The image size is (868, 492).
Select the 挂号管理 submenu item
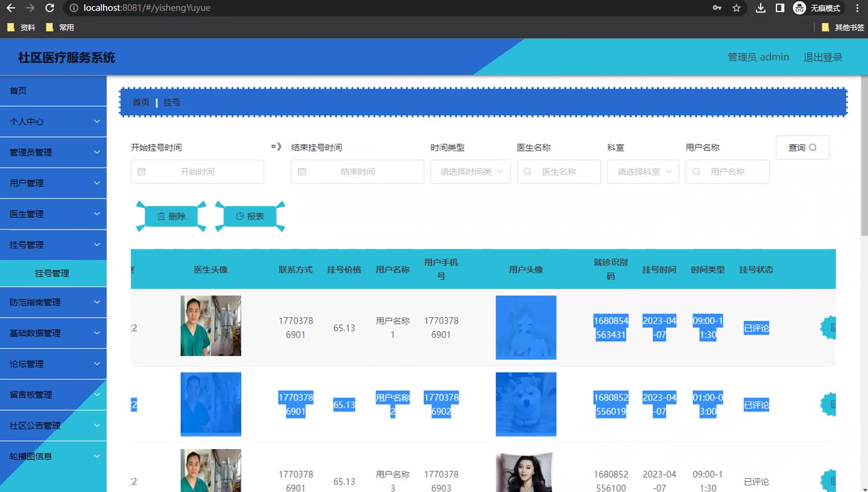(53, 273)
